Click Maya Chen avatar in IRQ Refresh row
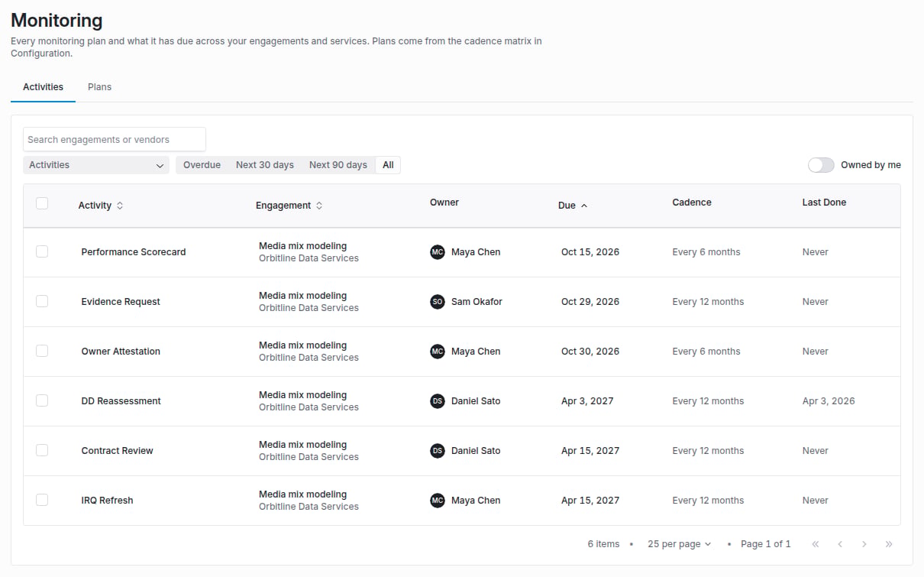The height and width of the screenshot is (577, 924). 438,501
